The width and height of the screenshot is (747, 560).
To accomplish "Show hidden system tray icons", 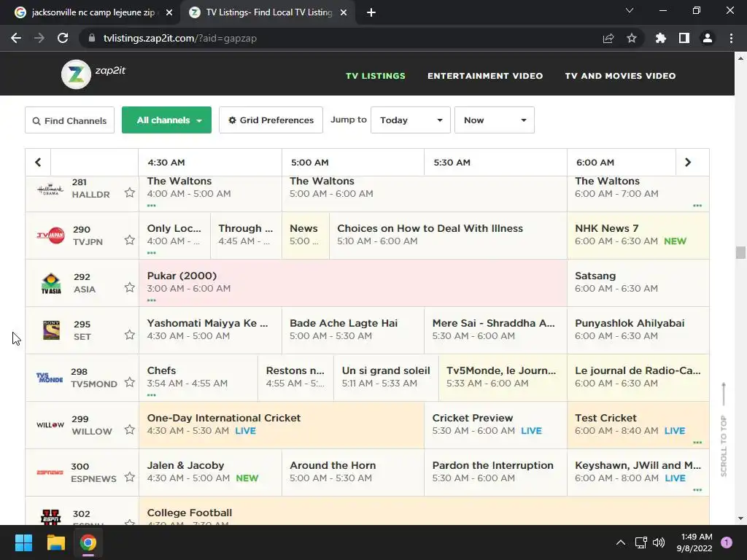I will tap(620, 542).
